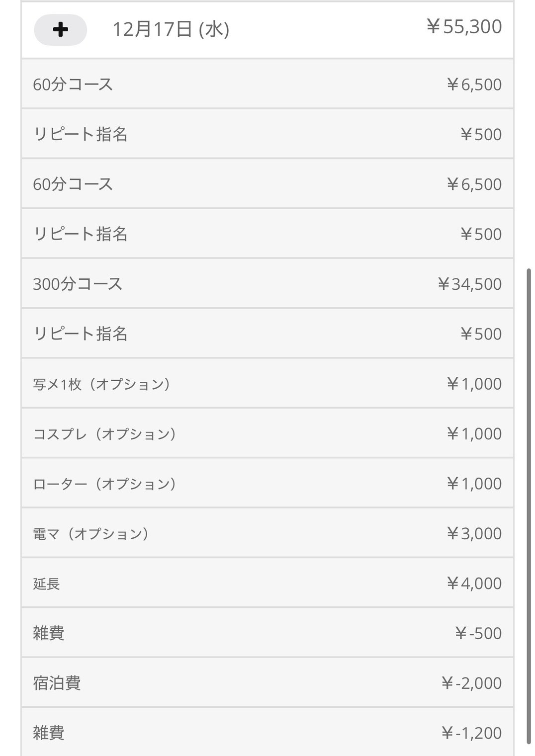Click the plus expand button beside 12月17日
This screenshot has height=756, width=535.
60,30
